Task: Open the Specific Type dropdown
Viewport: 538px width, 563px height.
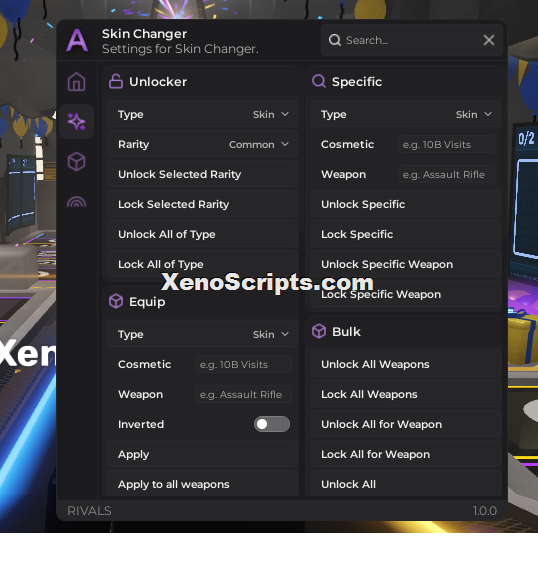Action: 405,114
